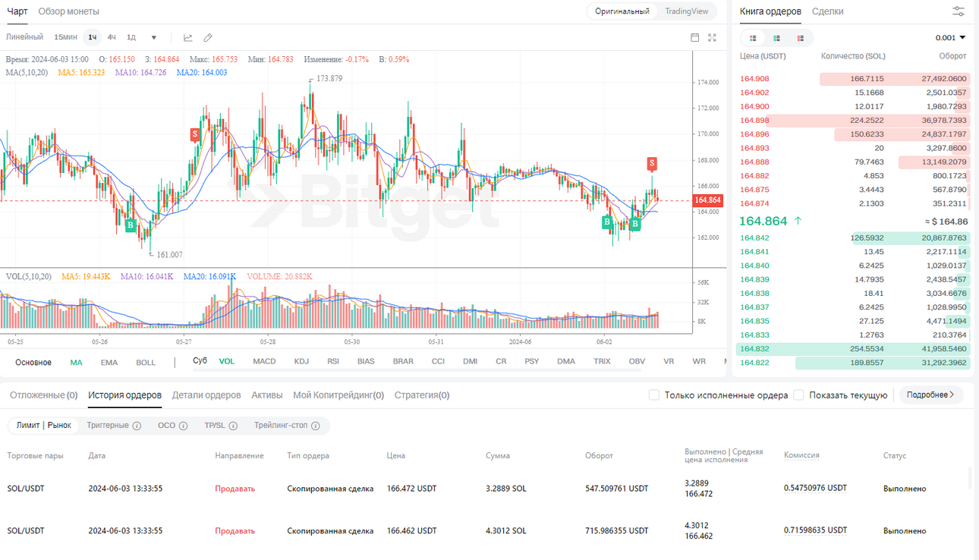Open the timeframe dropdown arrow
The width and height of the screenshot is (979, 560).
click(x=154, y=37)
